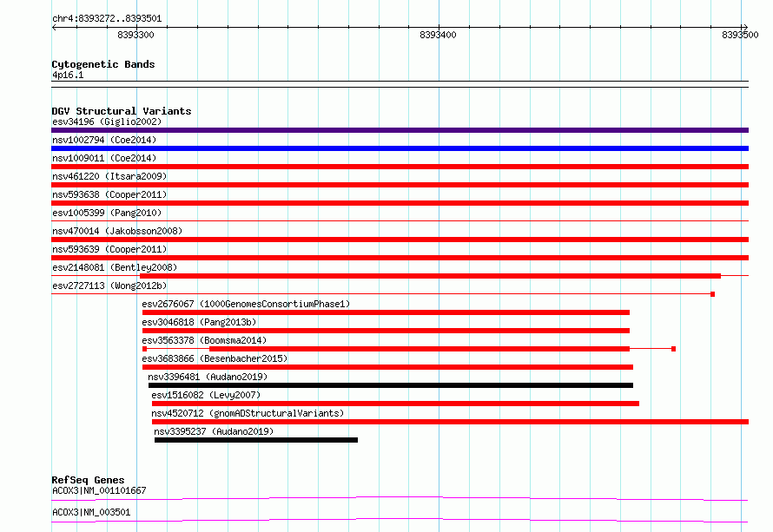773x532 pixels.
Task: Click the esv1516082 (Levy2007) label
Action: point(206,395)
